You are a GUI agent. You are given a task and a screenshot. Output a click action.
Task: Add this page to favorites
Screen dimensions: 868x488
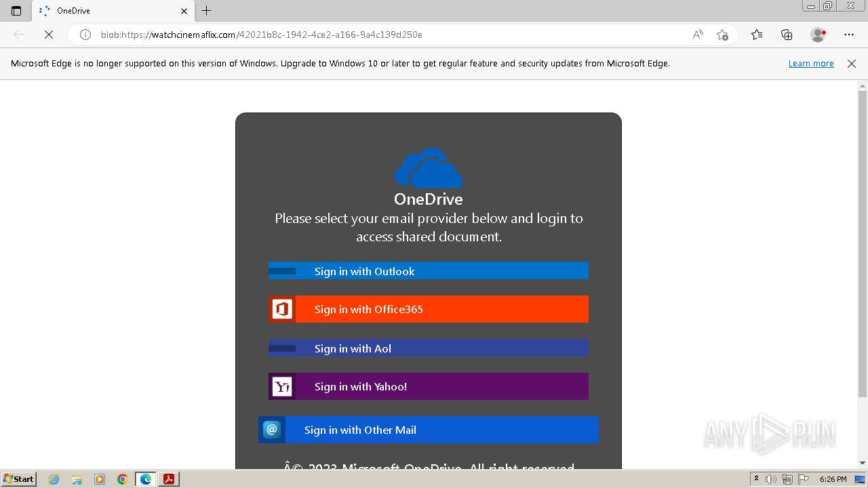722,35
